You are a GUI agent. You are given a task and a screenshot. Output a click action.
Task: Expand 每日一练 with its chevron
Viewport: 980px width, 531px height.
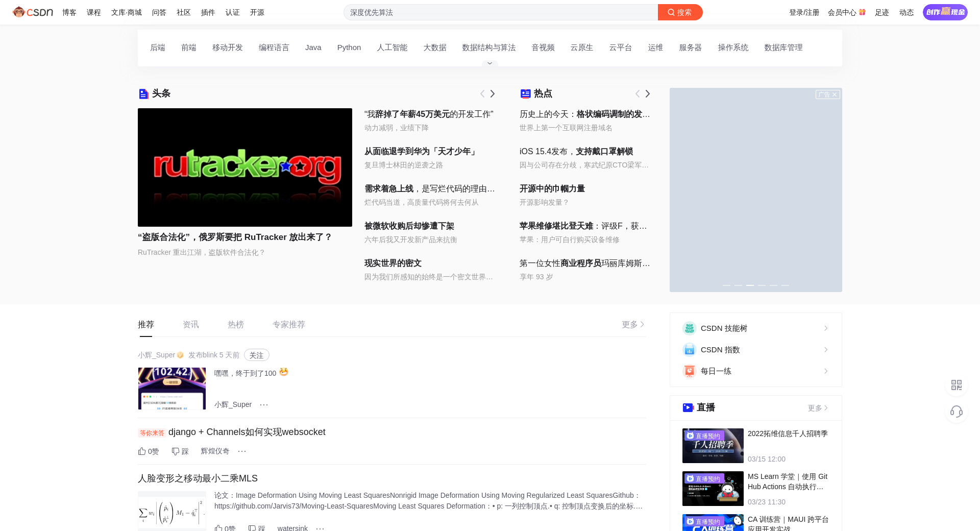[826, 371]
